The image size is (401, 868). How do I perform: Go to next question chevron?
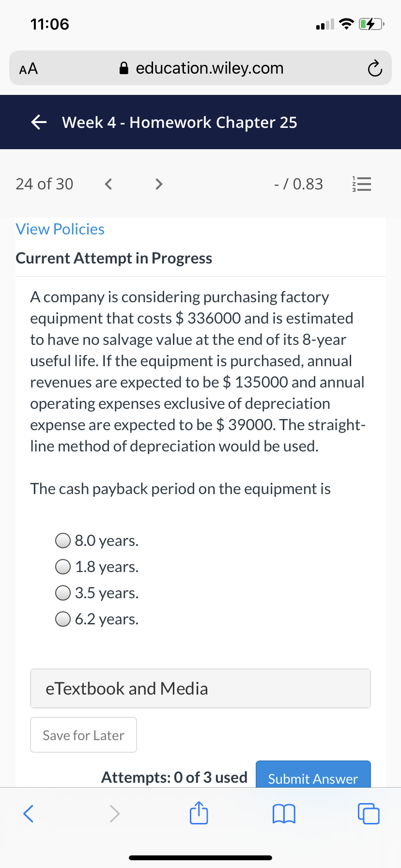pos(158,184)
